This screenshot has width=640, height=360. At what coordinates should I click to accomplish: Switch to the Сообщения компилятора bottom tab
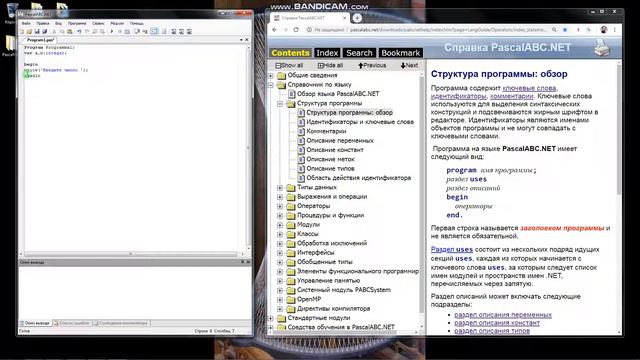pyautogui.click(x=121, y=323)
